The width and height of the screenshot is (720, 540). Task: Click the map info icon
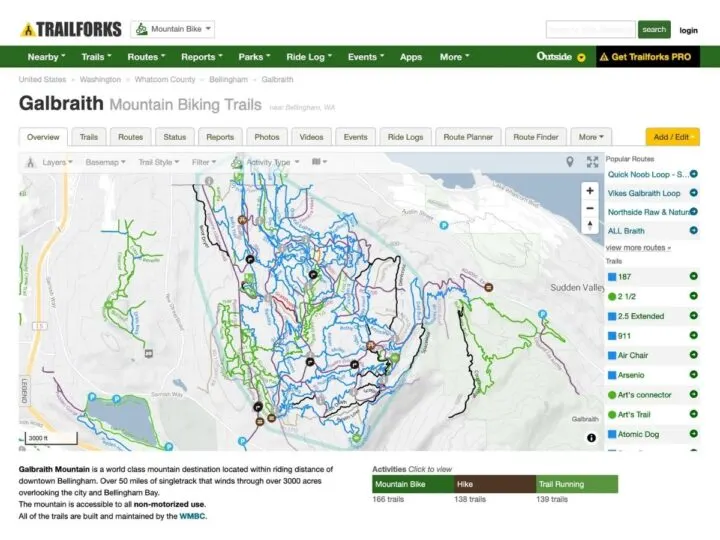591,438
